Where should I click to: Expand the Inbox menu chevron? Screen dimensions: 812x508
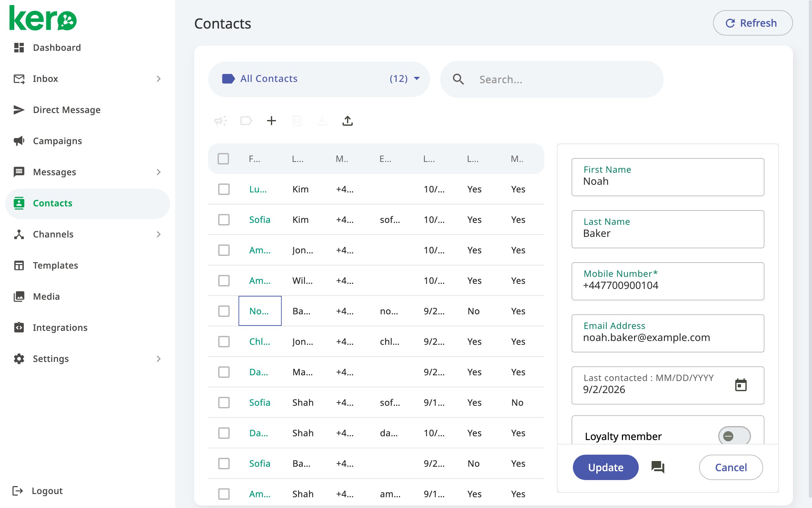[159, 79]
